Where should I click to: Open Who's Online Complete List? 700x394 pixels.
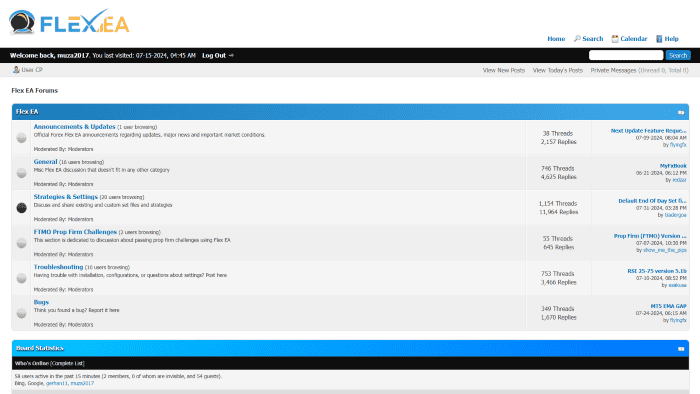point(67,363)
